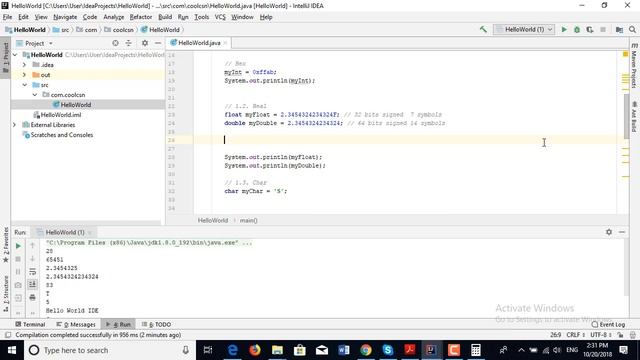The height and width of the screenshot is (360, 640).
Task: Click the editor vertical scrollbar thumb
Action: pos(627,116)
